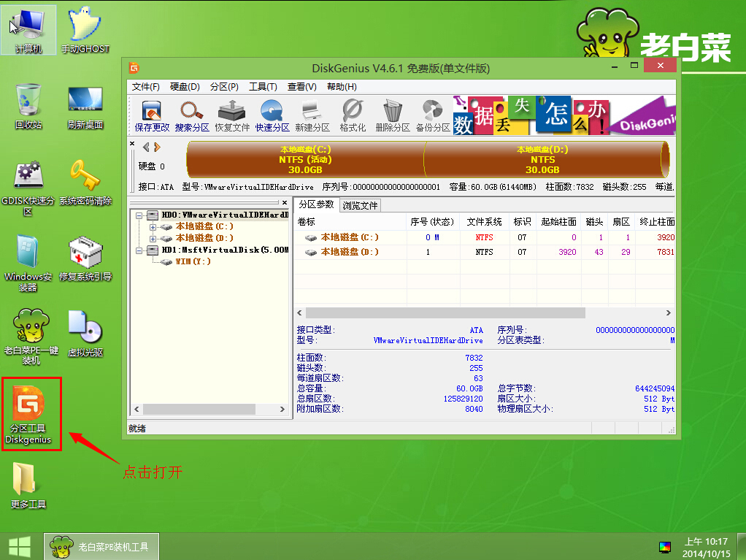Launch the 快速分区 quick partition tool
The image size is (746, 560).
272,115
